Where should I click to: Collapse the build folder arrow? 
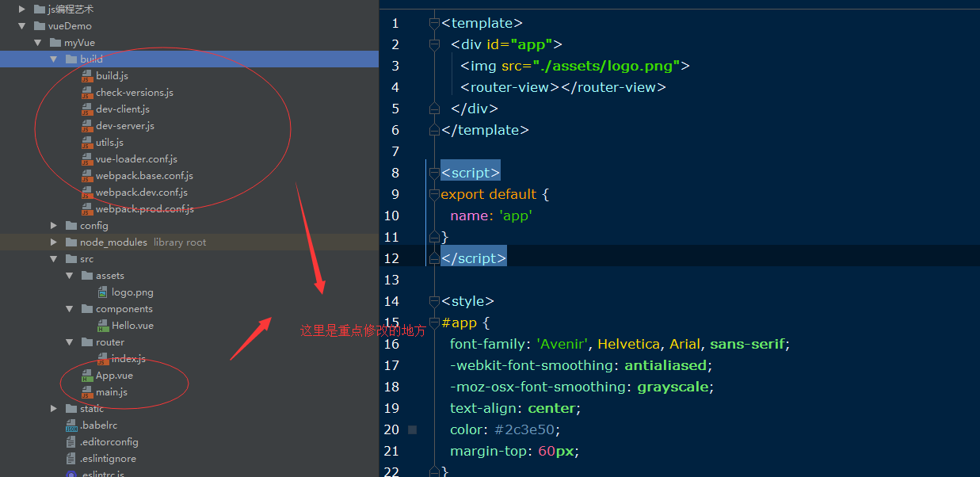[54, 59]
